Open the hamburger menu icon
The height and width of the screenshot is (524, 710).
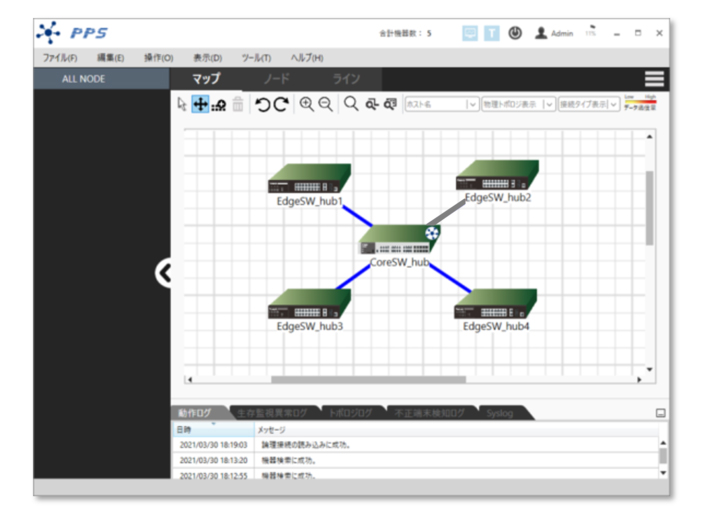tap(654, 79)
